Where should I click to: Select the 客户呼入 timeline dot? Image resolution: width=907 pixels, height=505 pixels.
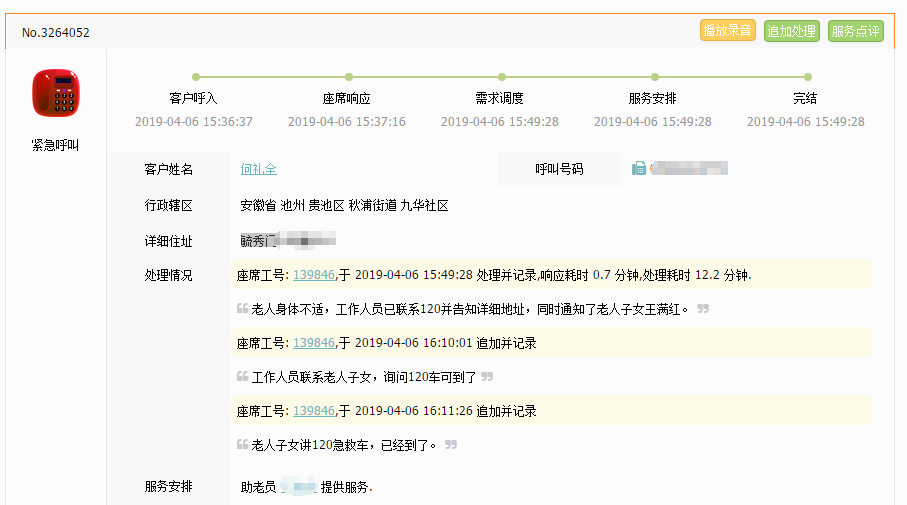(x=196, y=77)
